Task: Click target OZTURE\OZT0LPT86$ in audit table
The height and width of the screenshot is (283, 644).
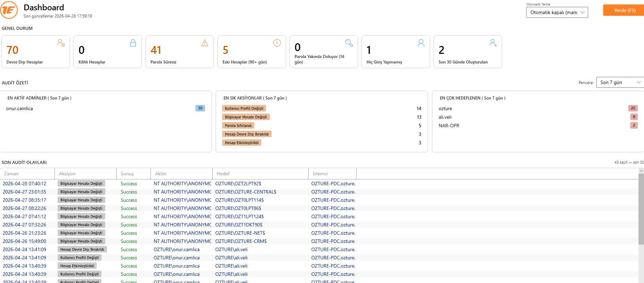Action: [x=238, y=208]
